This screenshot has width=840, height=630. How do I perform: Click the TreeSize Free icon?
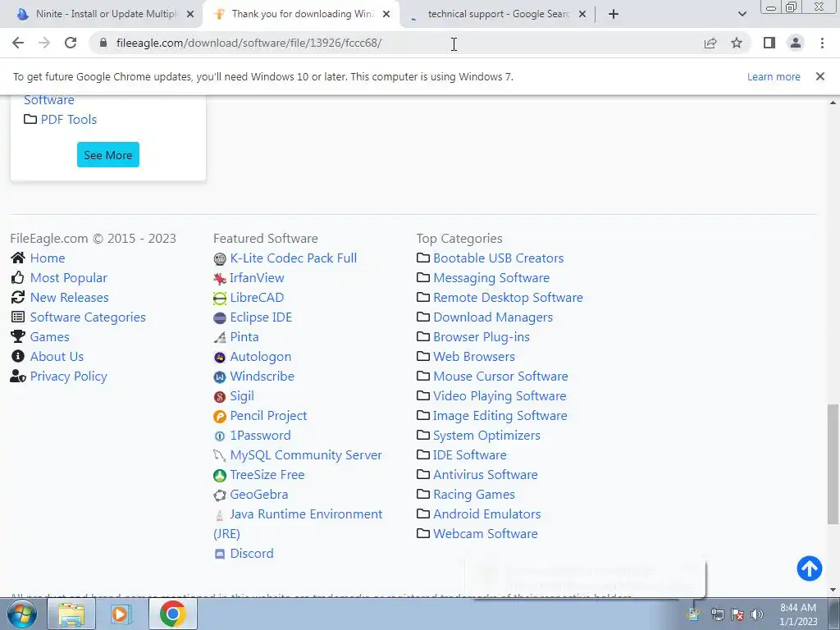pos(220,476)
